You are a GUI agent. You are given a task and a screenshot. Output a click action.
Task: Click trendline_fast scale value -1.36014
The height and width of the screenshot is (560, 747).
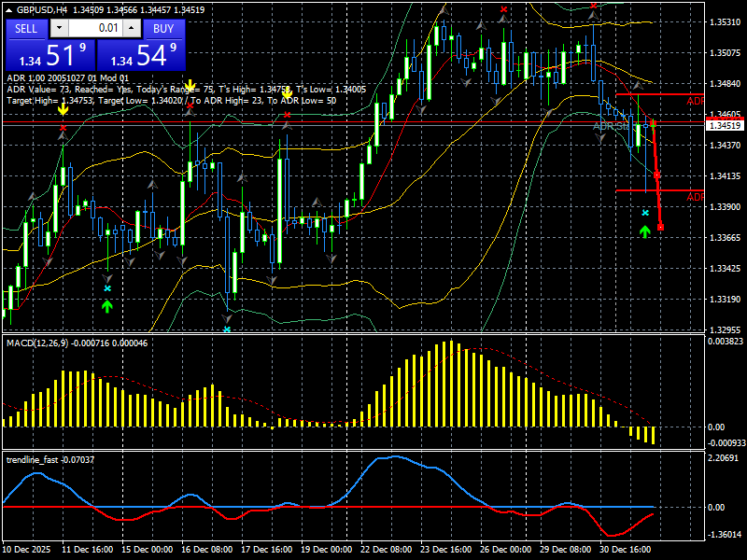(725, 534)
